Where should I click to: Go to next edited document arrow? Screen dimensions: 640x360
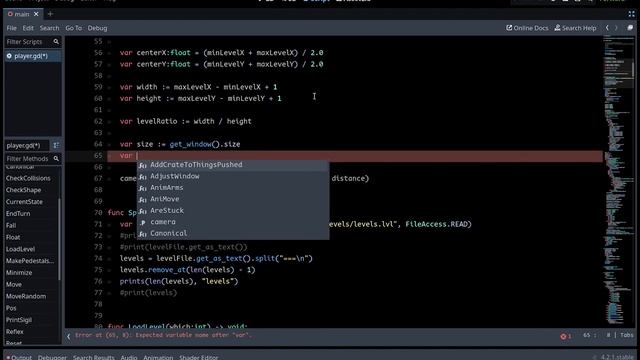point(616,28)
